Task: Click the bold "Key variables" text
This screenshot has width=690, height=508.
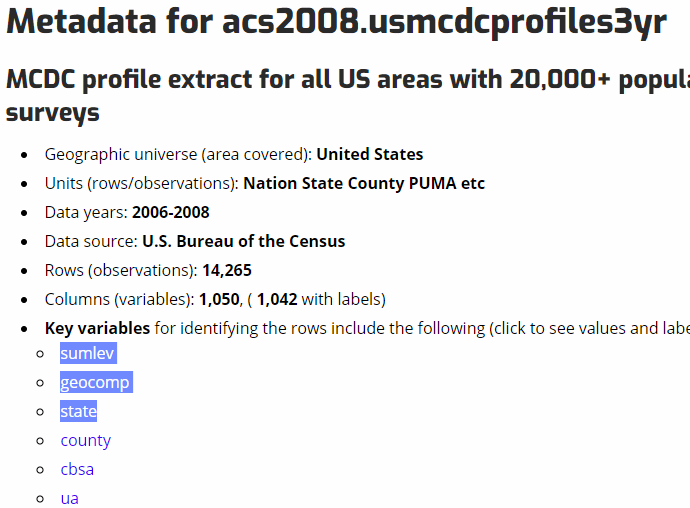Action: point(97,328)
